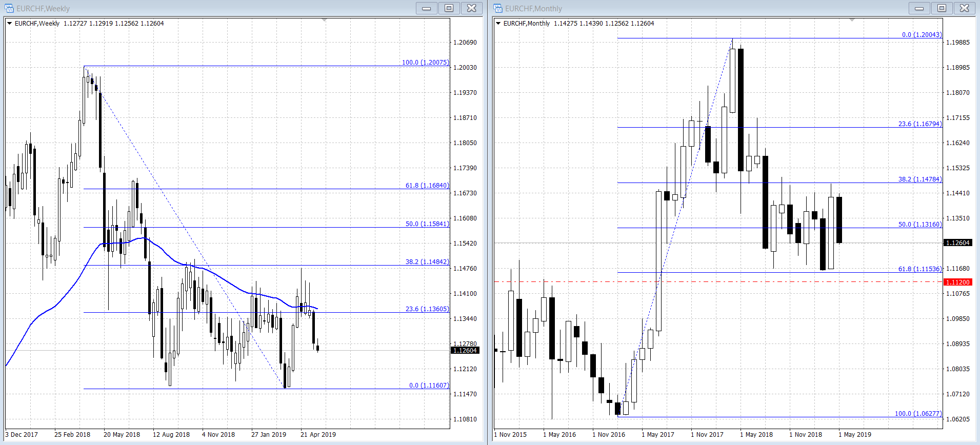Select the 50.0 (1.15841) Fibonacci label
The image size is (980, 445).
[x=427, y=224]
